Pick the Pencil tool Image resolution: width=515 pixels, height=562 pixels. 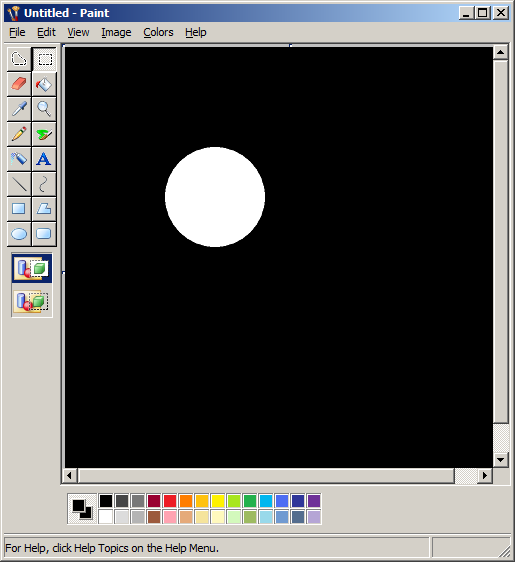(x=19, y=134)
